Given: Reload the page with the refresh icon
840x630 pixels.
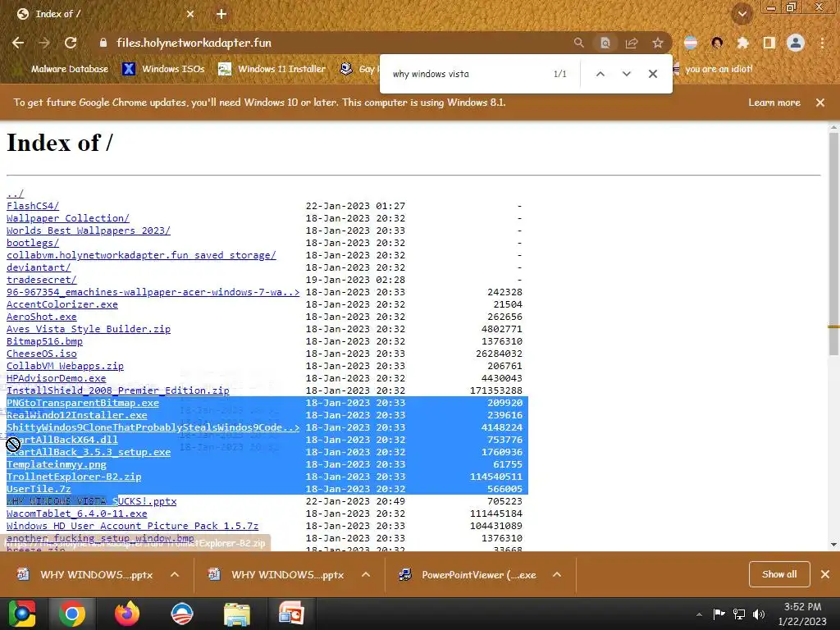Looking at the screenshot, I should (x=71, y=43).
